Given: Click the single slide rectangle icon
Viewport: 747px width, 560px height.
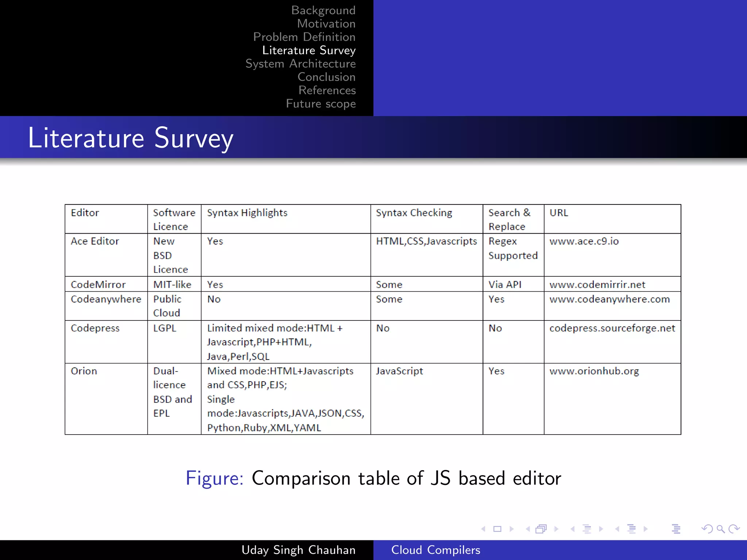Looking at the screenshot, I should tap(497, 529).
